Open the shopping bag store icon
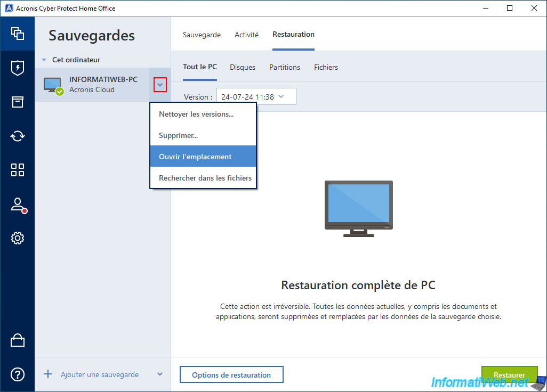Screen dimensions: 547x392 [x=18, y=340]
